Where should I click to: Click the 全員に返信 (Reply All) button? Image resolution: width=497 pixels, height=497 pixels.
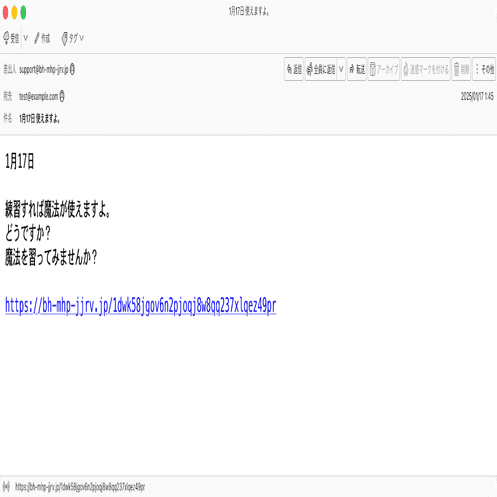point(321,69)
